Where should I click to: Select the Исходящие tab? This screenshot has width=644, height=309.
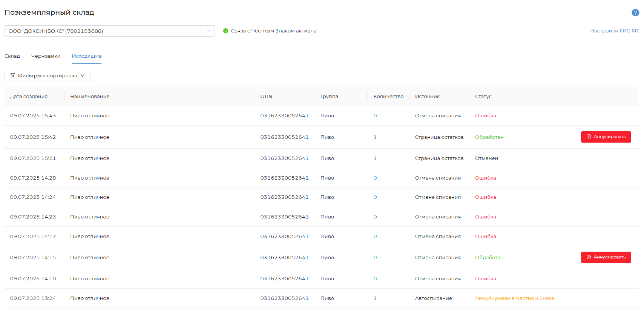(x=87, y=56)
